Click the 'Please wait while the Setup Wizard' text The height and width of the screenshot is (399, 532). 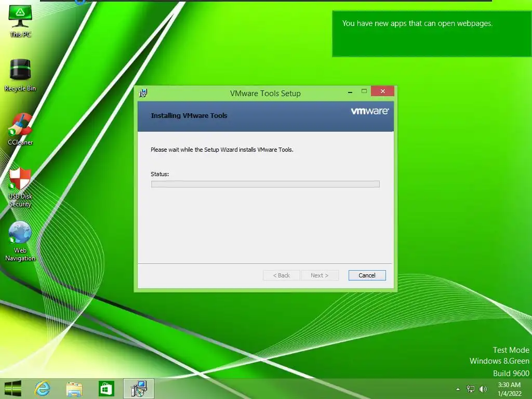coord(222,150)
